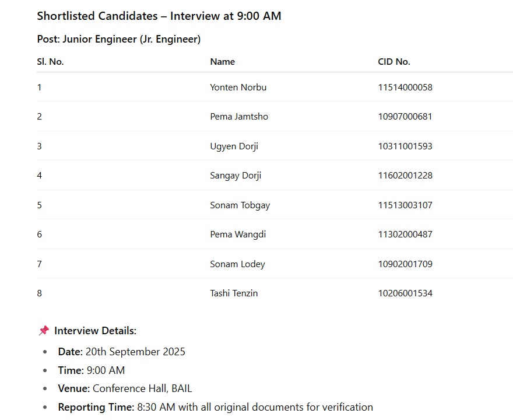Click the pushpin icon beside Interview Details
This screenshot has height=420, width=513.
click(44, 331)
